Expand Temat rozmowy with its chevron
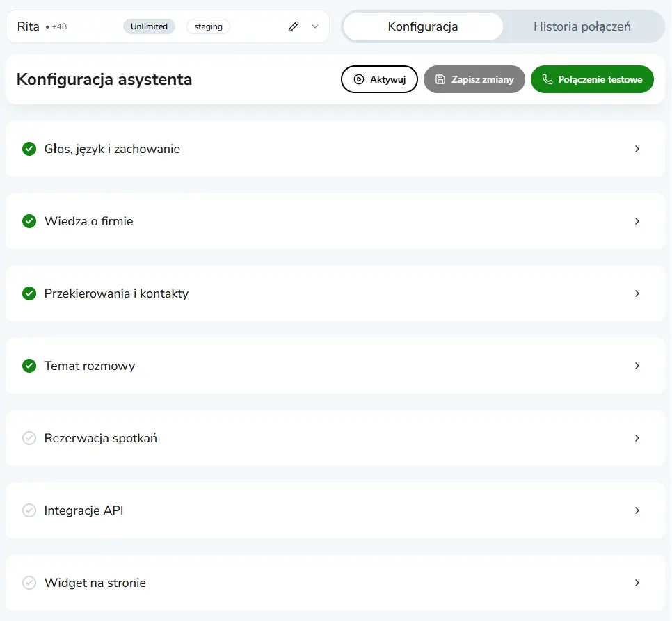672x621 pixels. point(637,366)
